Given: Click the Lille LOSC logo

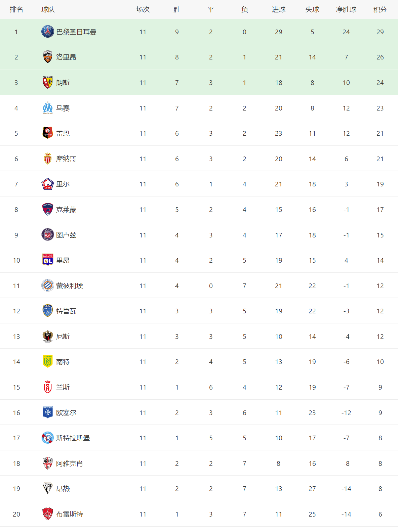Looking at the screenshot, I should coord(48,184).
